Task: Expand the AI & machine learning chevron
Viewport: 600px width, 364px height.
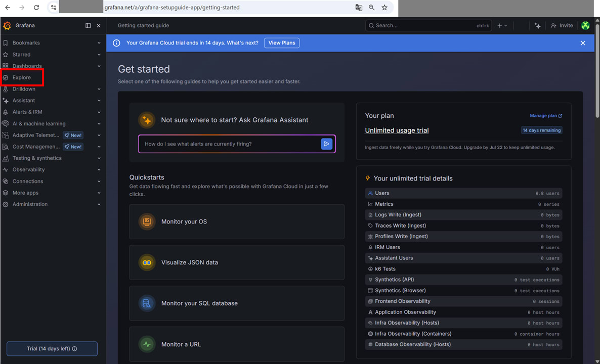Action: pos(99,123)
